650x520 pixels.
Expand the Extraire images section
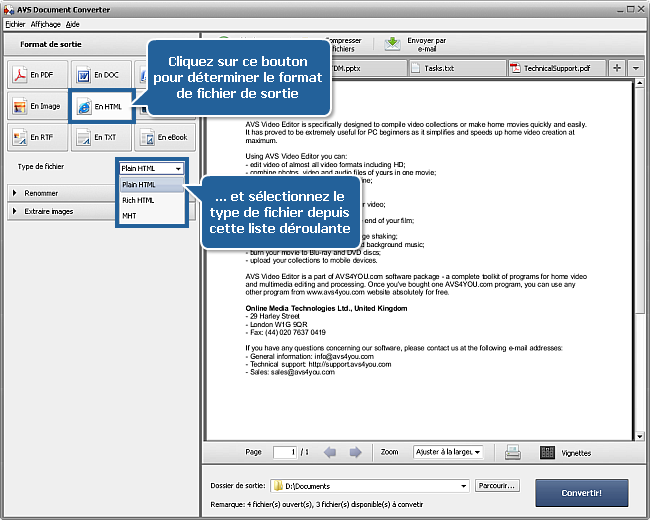pyautogui.click(x=15, y=211)
